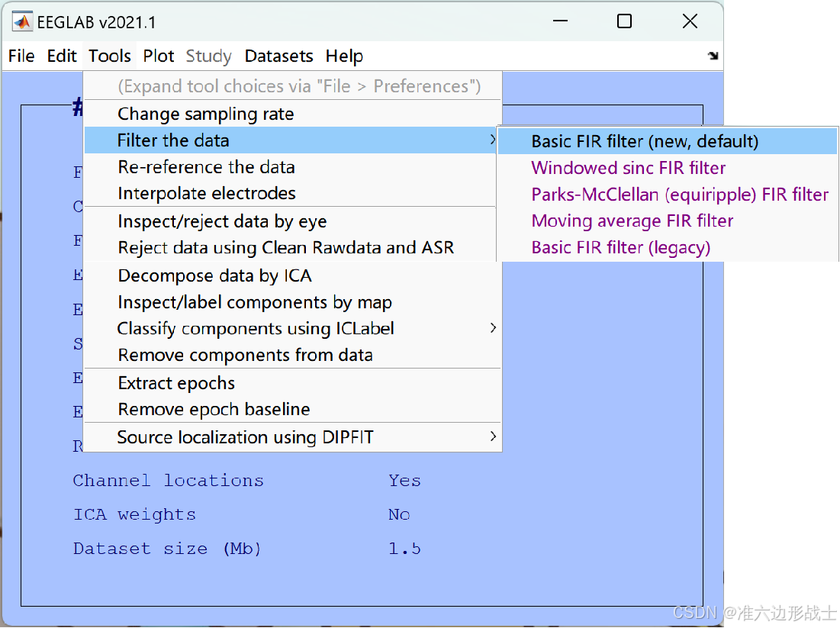This screenshot has height=628, width=840.
Task: Select Inspect/label components by map
Action: (292, 302)
